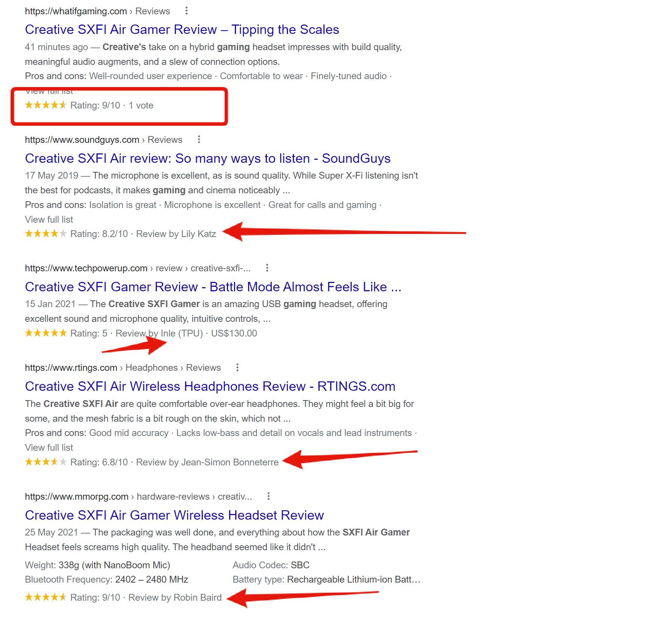This screenshot has height=618, width=672.
Task: Click 'Well-rounded user experience' pros text
Action: (150, 76)
